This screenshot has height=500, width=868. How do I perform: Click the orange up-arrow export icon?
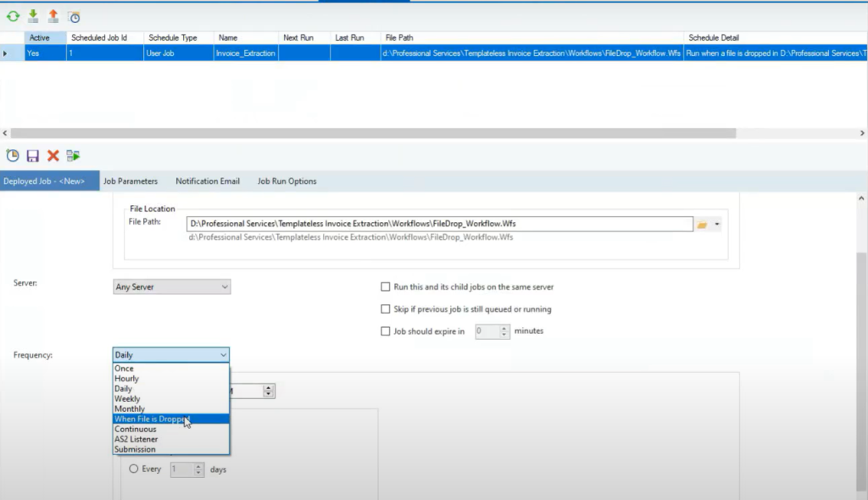coord(53,16)
